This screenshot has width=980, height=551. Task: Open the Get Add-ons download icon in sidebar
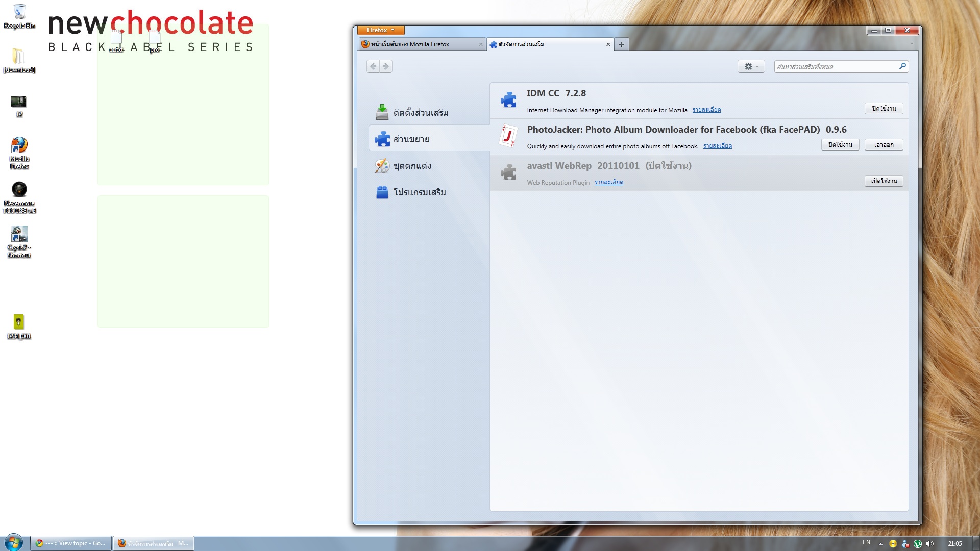point(382,112)
